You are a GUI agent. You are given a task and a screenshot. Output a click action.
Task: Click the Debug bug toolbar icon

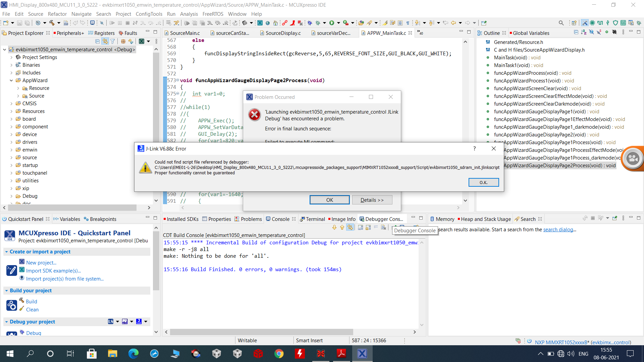click(318, 23)
